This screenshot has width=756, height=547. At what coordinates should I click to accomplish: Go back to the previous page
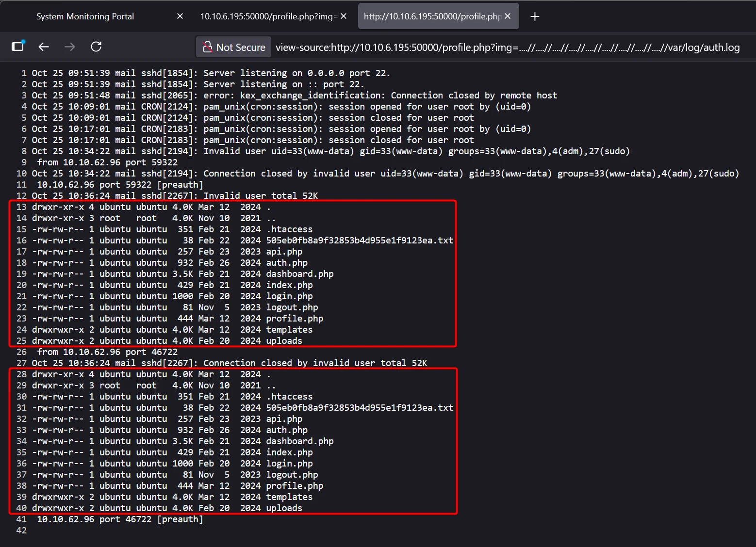click(44, 47)
